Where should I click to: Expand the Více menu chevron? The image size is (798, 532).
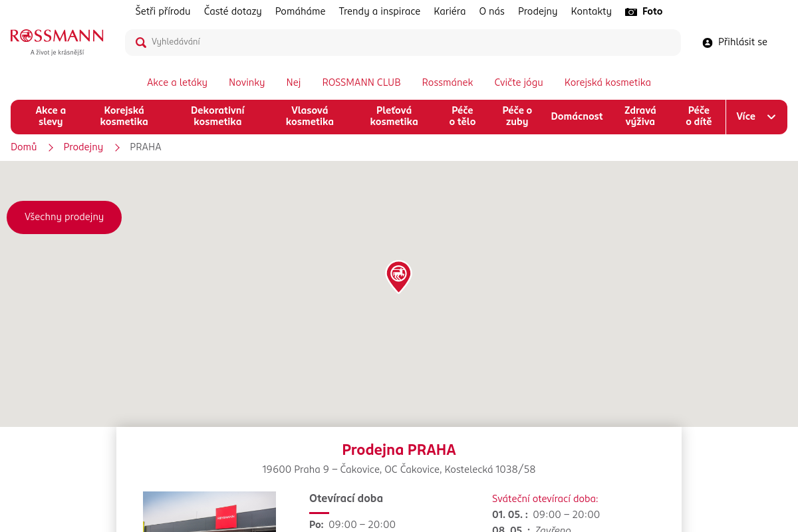point(771,117)
